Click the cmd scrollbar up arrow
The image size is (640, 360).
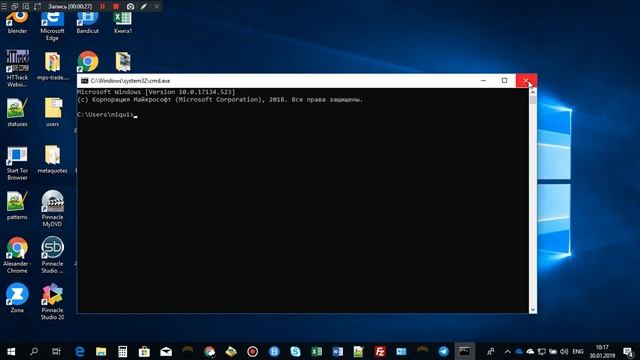point(533,92)
